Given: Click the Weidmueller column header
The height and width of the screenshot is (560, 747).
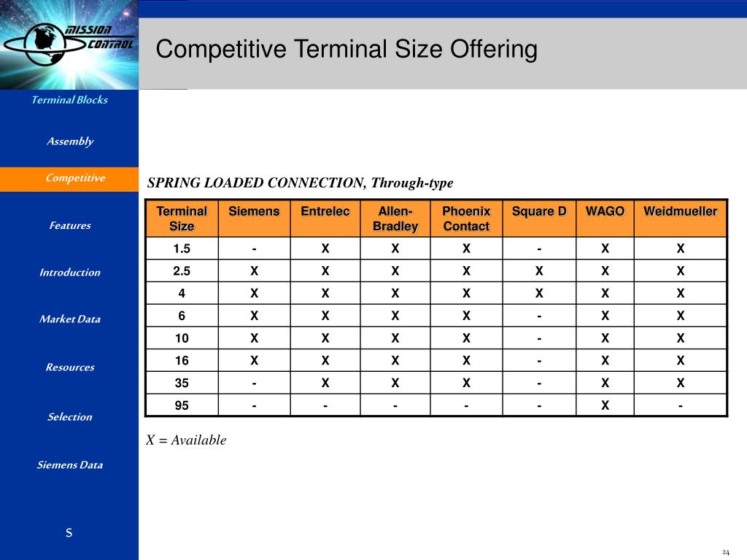Looking at the screenshot, I should coord(681,219).
